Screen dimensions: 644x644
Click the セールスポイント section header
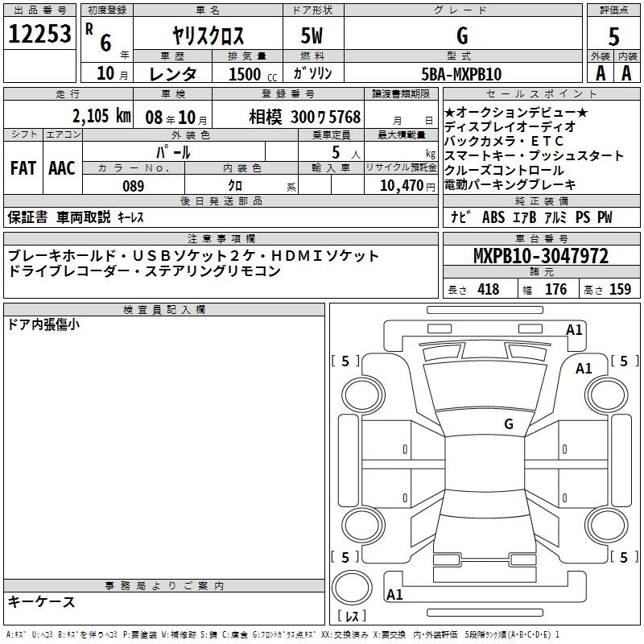pyautogui.click(x=541, y=94)
